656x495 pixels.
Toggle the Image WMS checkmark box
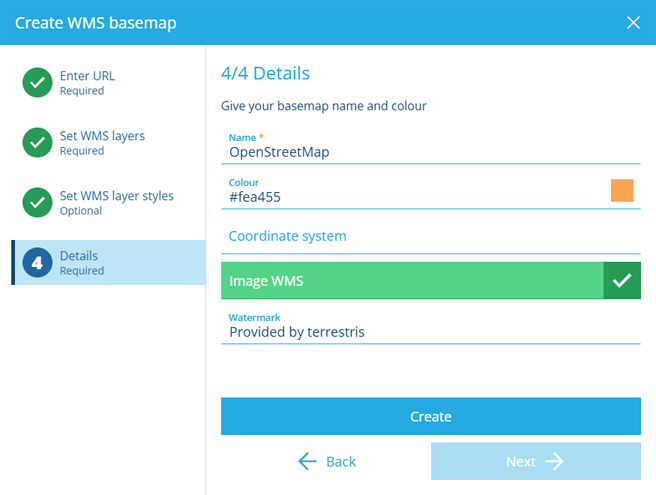[622, 280]
